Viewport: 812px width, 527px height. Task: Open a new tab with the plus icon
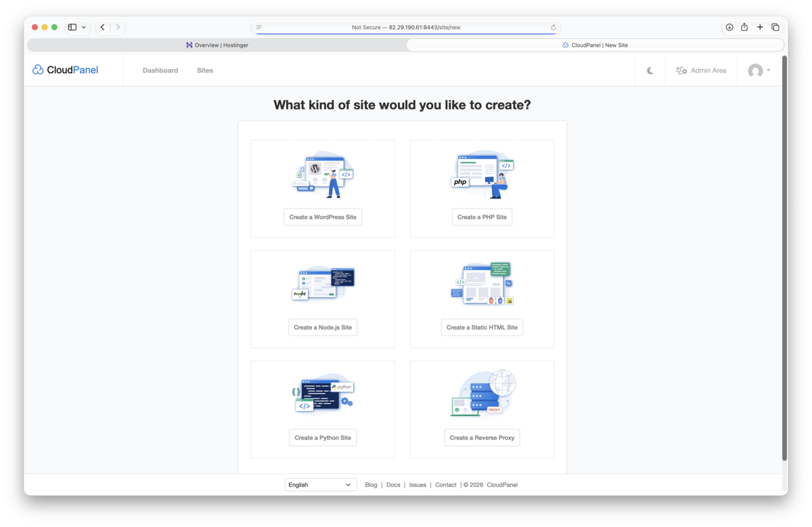click(760, 27)
